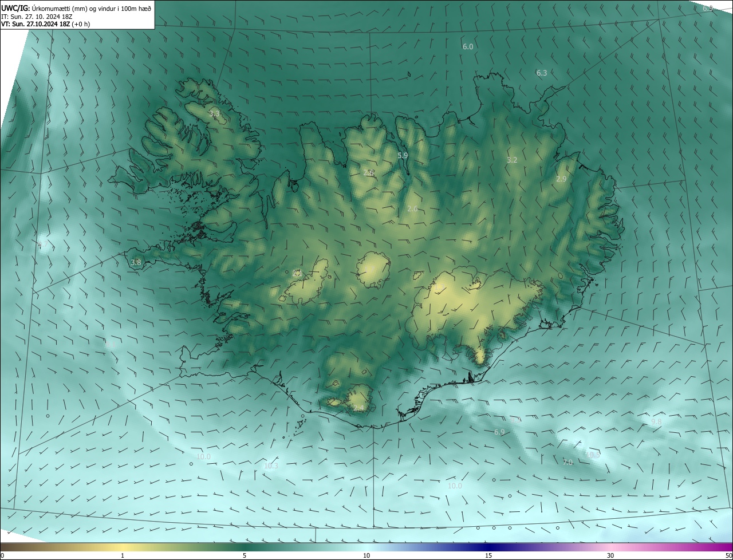Screen dimensions: 733x560
Task: Click the 7.0 value on the map
Action: tap(568, 462)
